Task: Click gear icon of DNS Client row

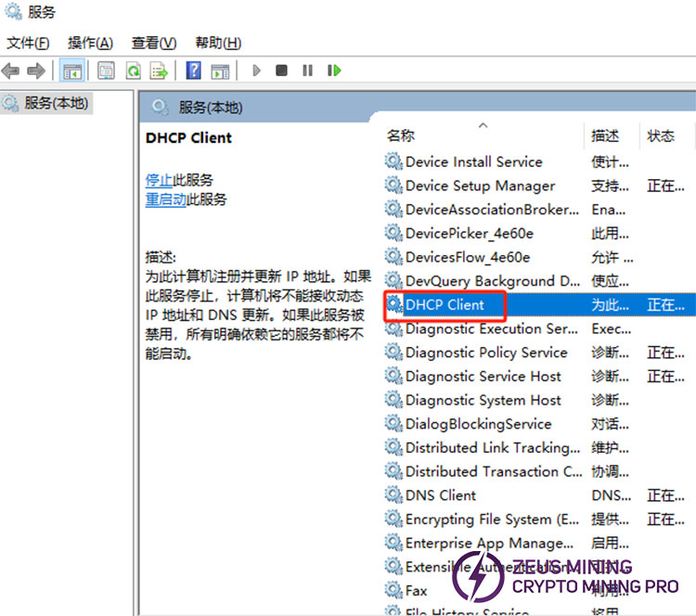Action: coord(393,494)
